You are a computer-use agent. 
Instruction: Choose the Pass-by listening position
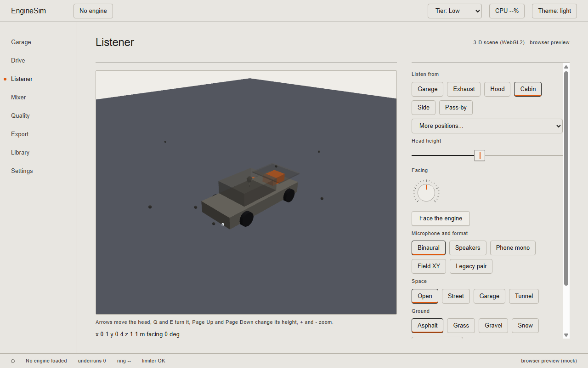pyautogui.click(x=456, y=108)
